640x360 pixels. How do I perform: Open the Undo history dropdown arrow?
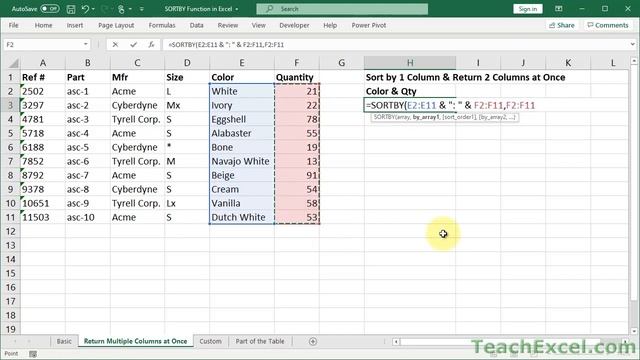[93, 9]
